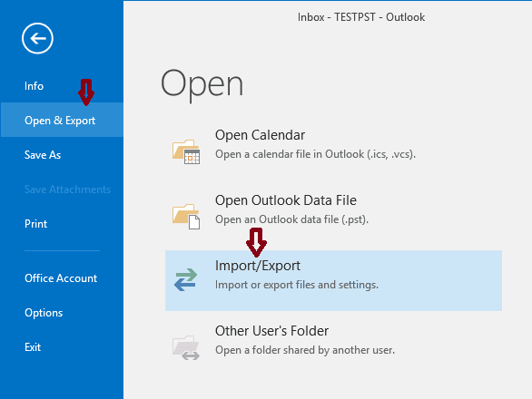Click 'Open a calendar file in Outlook' description
This screenshot has width=532, height=399.
(315, 154)
